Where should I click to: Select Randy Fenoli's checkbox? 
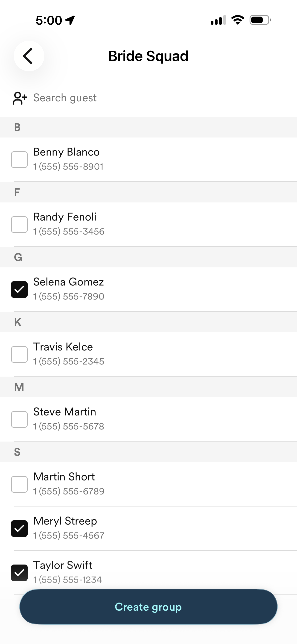coord(19,225)
